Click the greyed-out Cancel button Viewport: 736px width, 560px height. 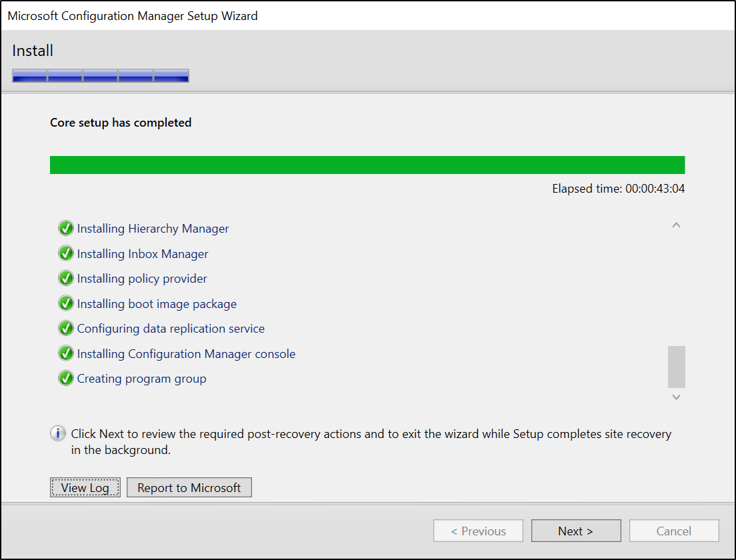tap(674, 531)
